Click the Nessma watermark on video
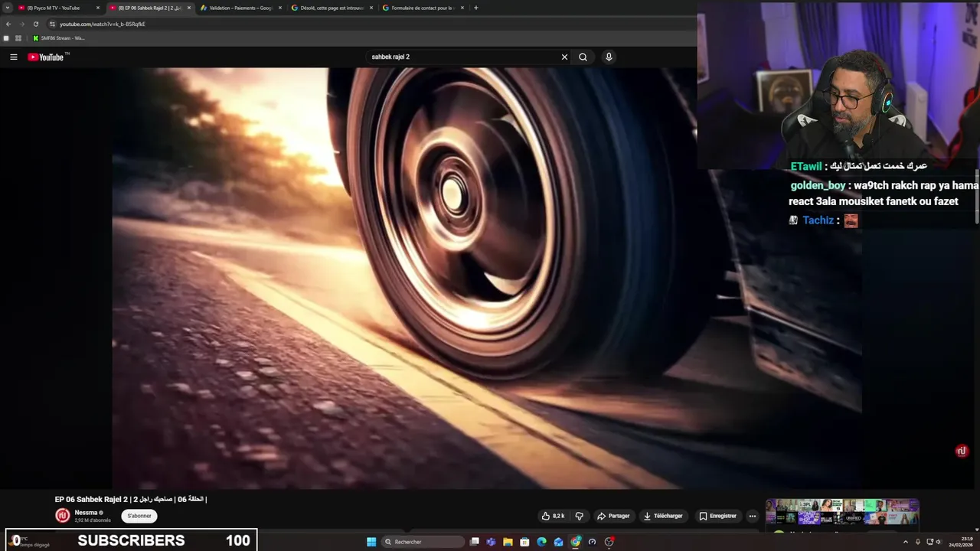This screenshot has width=980, height=551. (962, 451)
